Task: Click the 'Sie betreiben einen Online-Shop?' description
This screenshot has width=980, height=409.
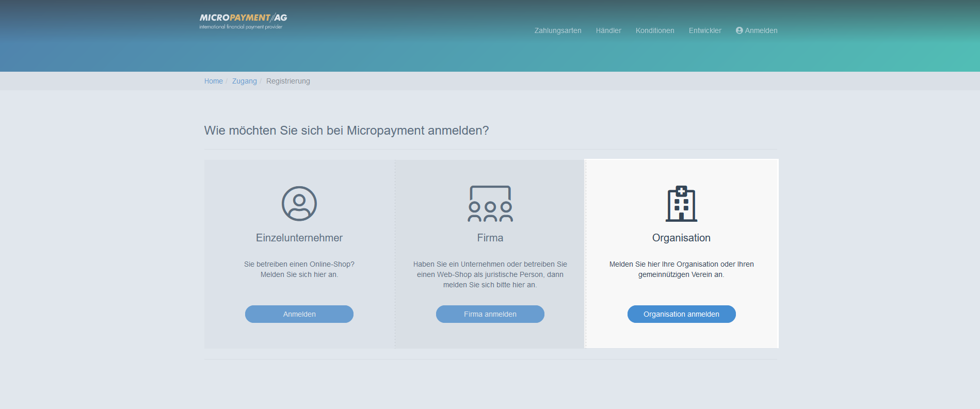Action: tap(299, 269)
